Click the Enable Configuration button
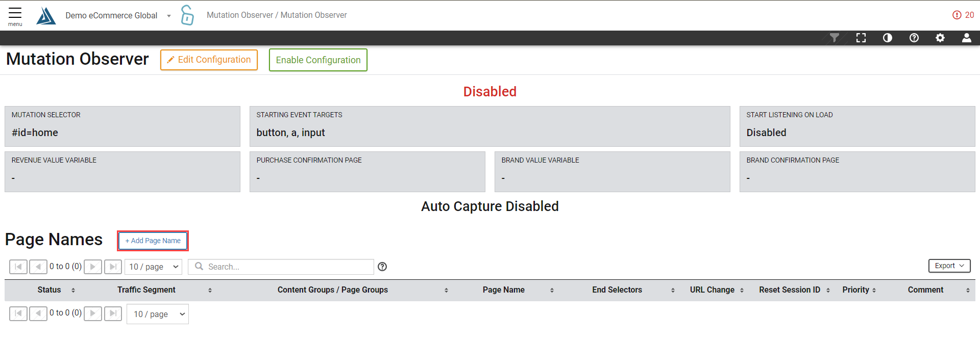 pyautogui.click(x=318, y=60)
